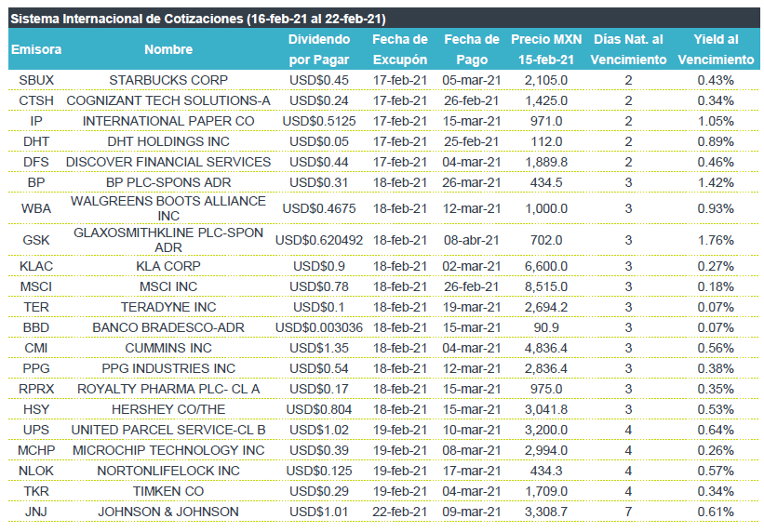This screenshot has width=764, height=532.
Task: Select Yield al Vencimiento header
Action: (x=716, y=49)
